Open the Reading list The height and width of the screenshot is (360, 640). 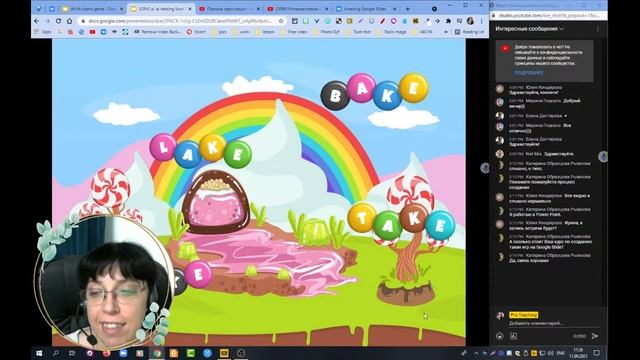click(469, 32)
